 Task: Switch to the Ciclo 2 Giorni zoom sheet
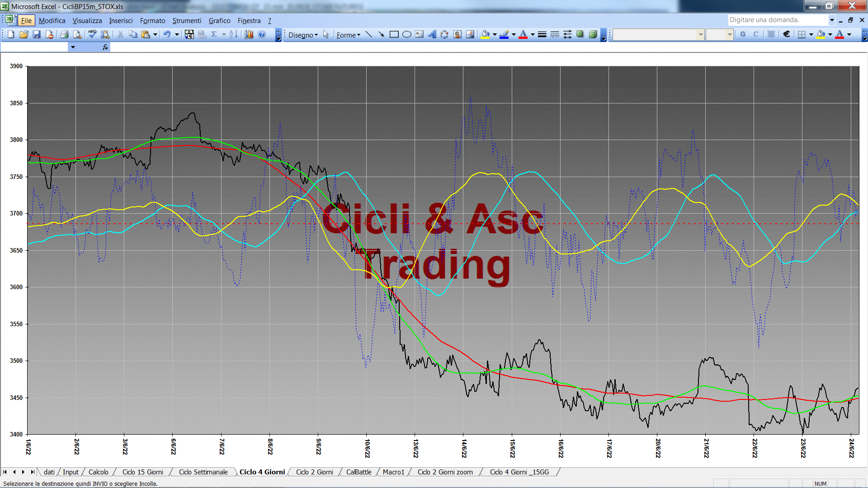(x=445, y=472)
